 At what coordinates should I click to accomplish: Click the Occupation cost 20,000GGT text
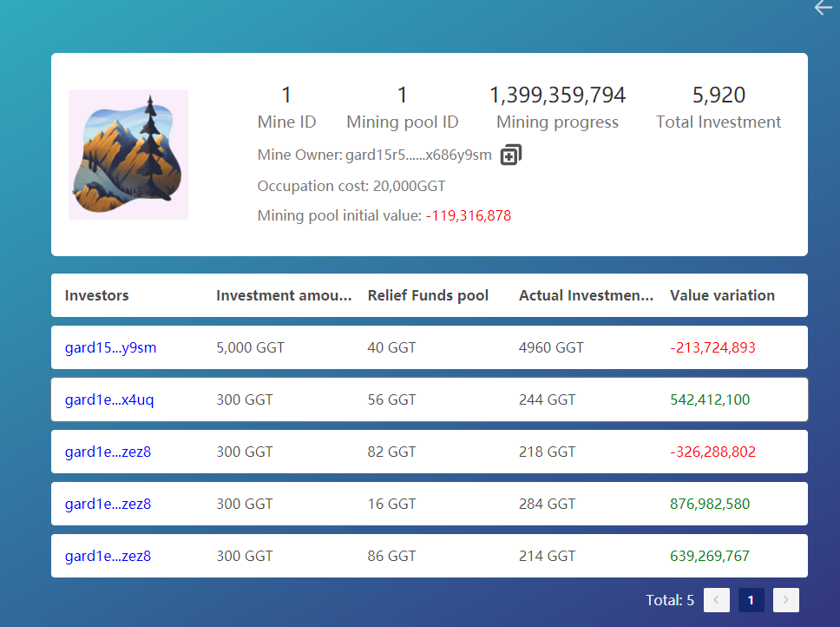(351, 186)
